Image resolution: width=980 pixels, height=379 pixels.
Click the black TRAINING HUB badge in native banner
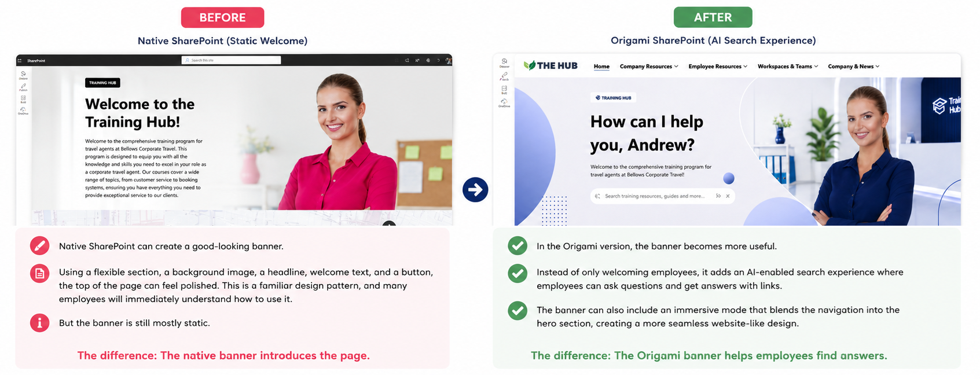[x=102, y=83]
